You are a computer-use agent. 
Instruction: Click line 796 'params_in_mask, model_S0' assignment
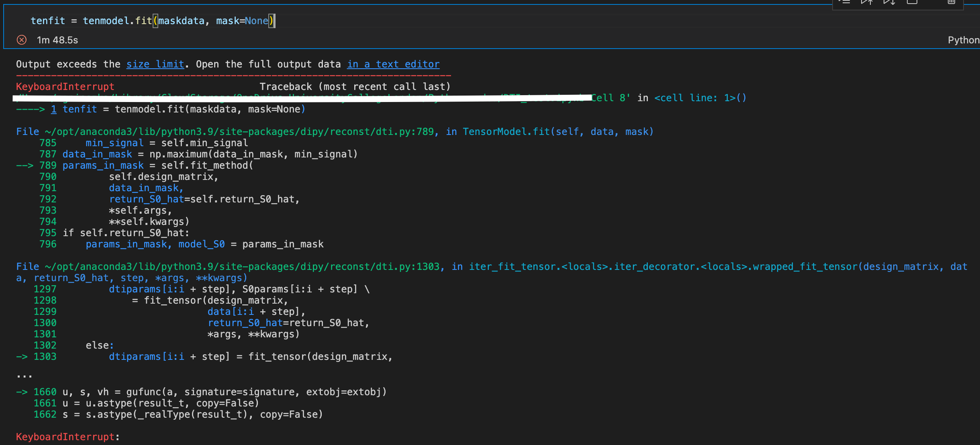click(204, 244)
